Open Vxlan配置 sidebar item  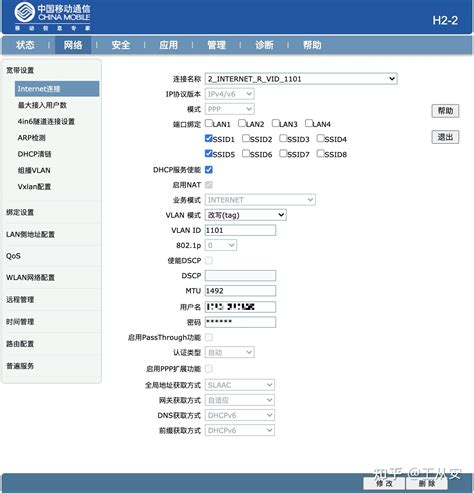pos(34,187)
